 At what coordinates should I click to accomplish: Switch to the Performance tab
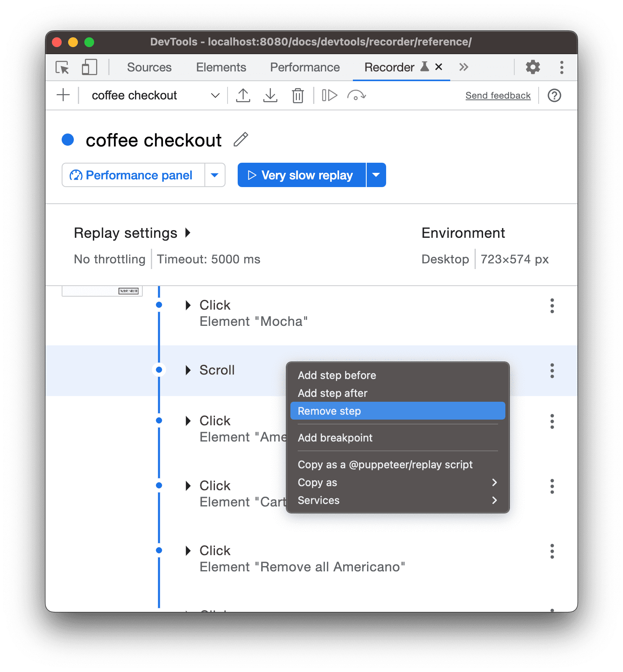click(x=305, y=67)
